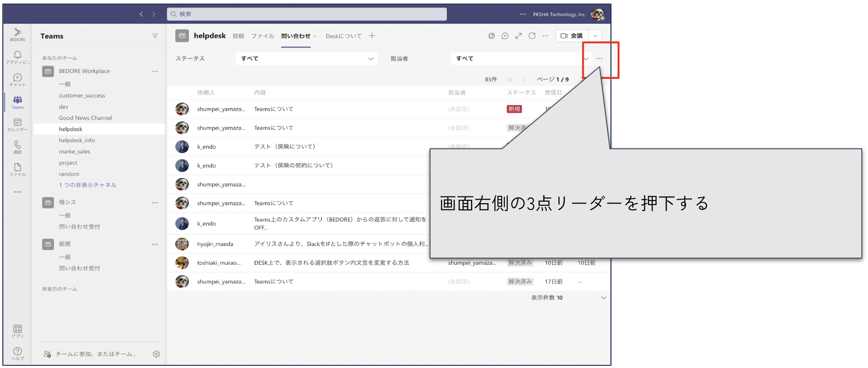Open 問い合わせ受付 channel under 情シス
The width and height of the screenshot is (868, 368).
(80, 227)
